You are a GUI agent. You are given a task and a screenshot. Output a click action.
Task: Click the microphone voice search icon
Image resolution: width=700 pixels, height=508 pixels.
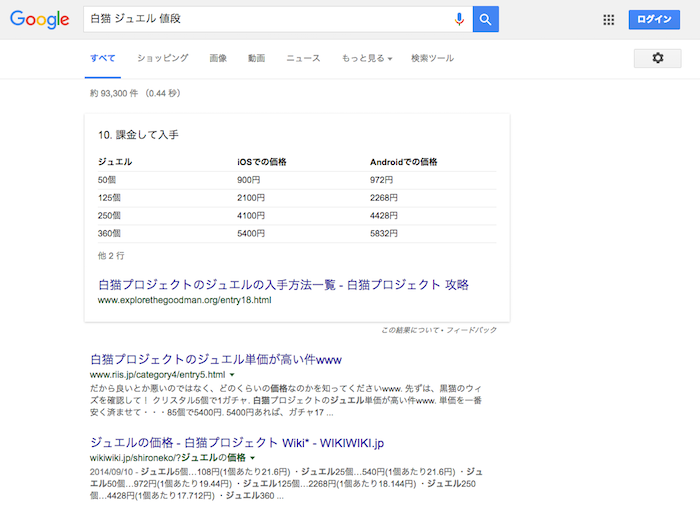pos(459,19)
